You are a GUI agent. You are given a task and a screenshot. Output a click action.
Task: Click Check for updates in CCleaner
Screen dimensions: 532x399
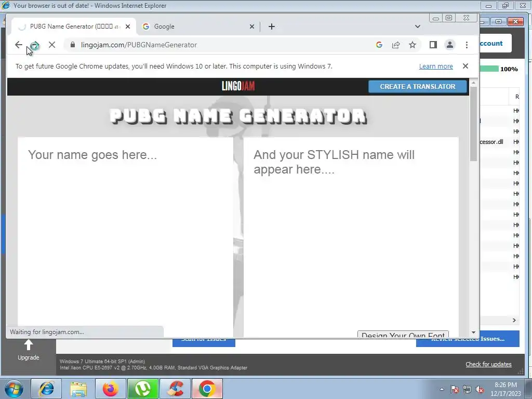(488, 364)
